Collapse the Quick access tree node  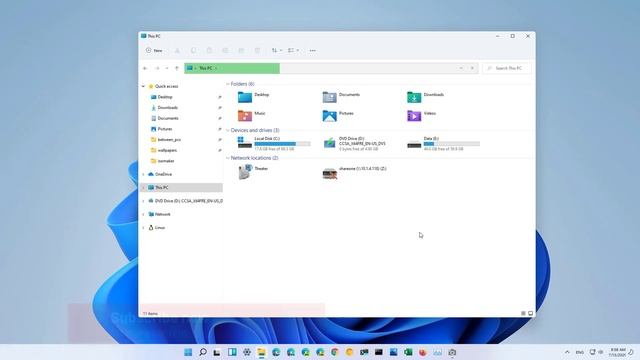tap(143, 87)
